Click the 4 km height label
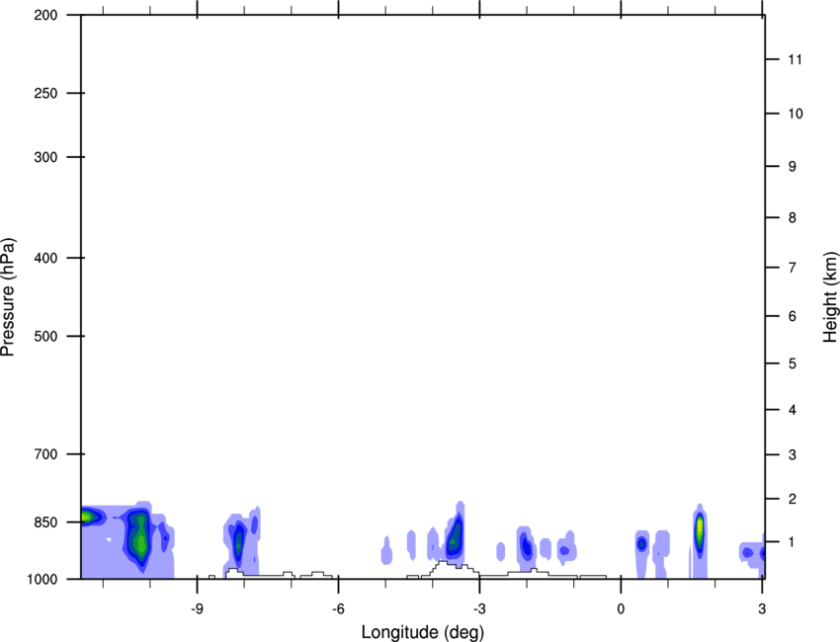840x642 pixels. [792, 410]
